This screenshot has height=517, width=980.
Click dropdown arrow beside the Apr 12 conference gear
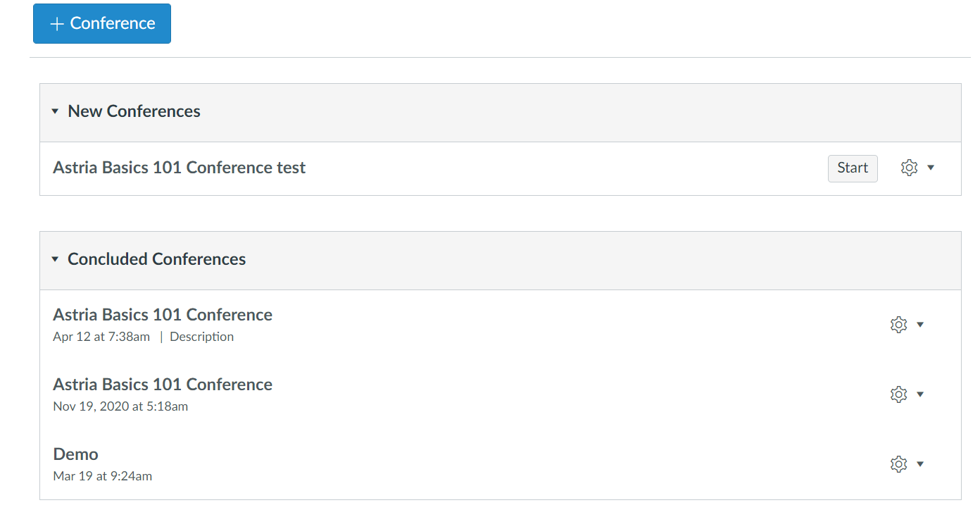[920, 325]
